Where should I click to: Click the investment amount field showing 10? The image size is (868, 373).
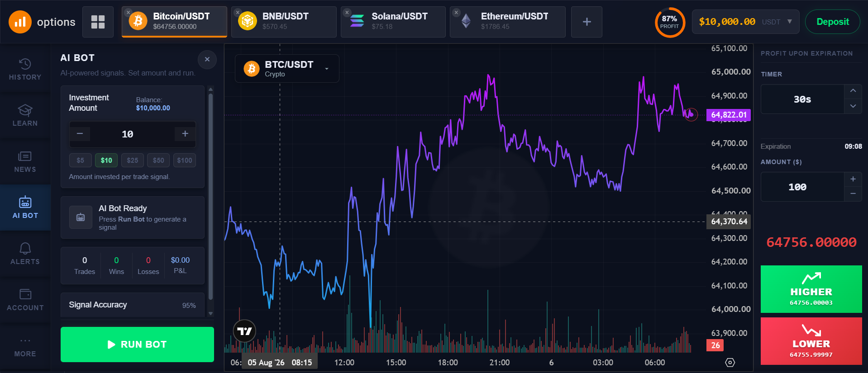tap(128, 134)
